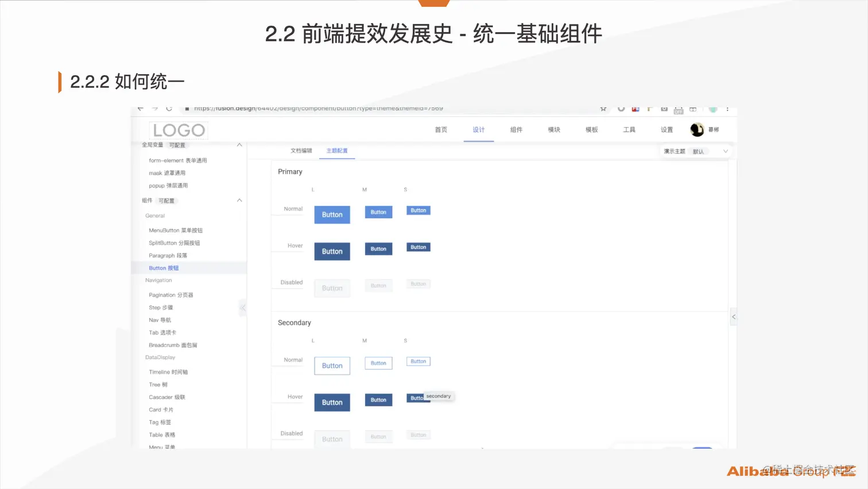
Task: Open Nav 导航 in the sidebar
Action: [x=160, y=320]
